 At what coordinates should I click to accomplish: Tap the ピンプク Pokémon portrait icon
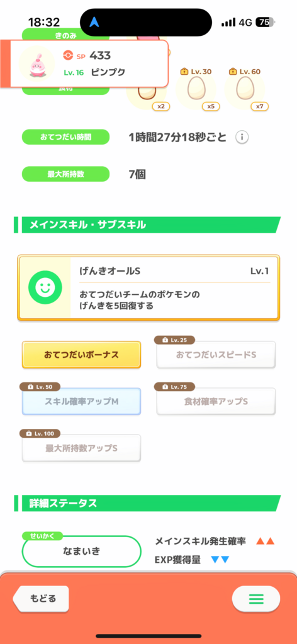[x=37, y=64]
